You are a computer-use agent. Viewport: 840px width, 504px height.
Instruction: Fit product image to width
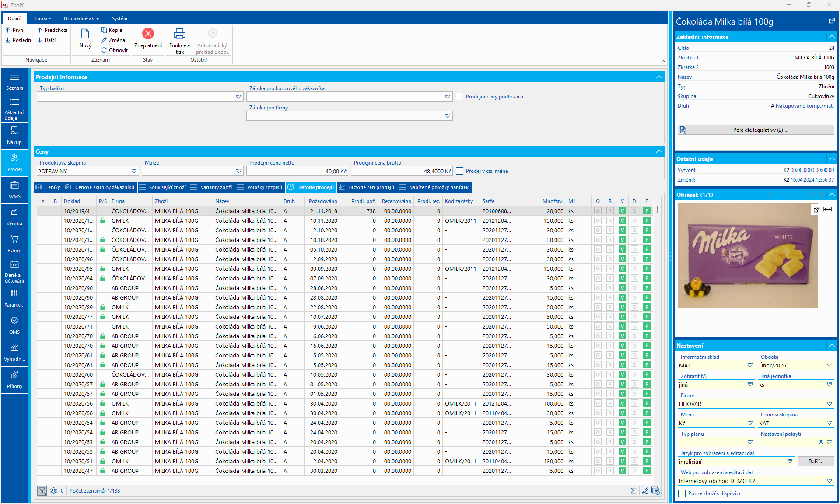pyautogui.click(x=828, y=210)
